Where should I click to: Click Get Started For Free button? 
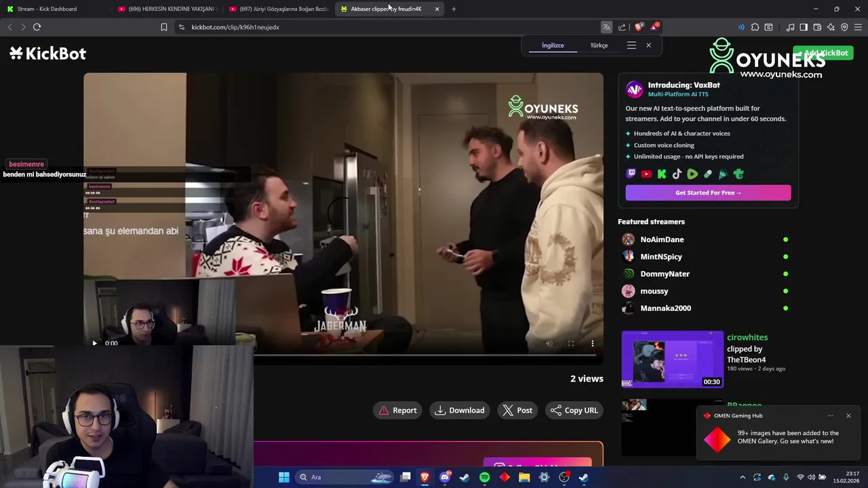(708, 192)
